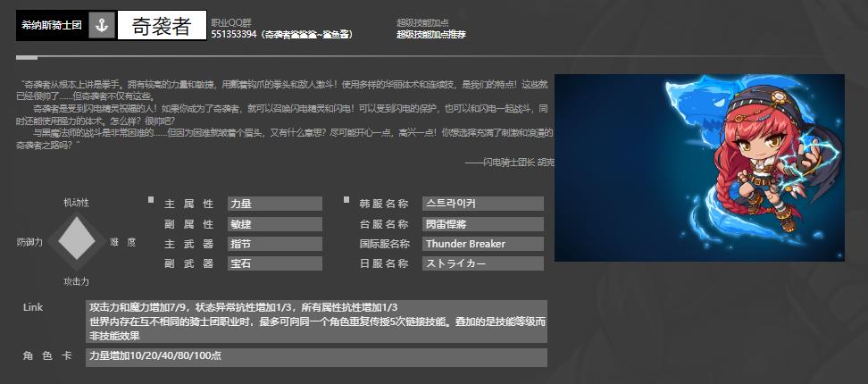
Task: Click the 台服名称 label
Action: [x=384, y=224]
